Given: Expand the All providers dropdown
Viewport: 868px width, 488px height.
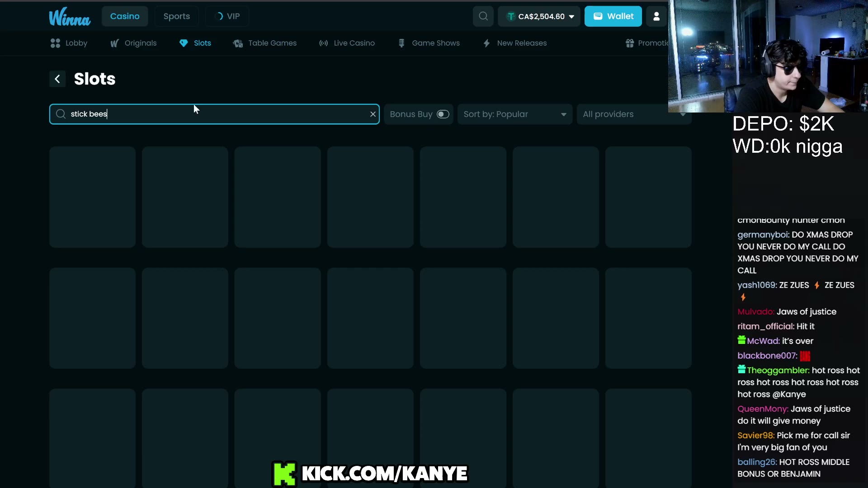Looking at the screenshot, I should [634, 114].
